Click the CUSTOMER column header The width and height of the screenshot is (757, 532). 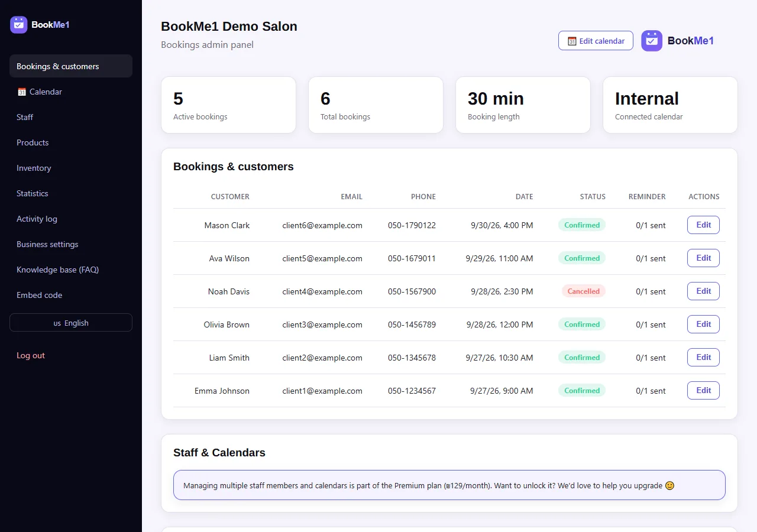coord(230,197)
